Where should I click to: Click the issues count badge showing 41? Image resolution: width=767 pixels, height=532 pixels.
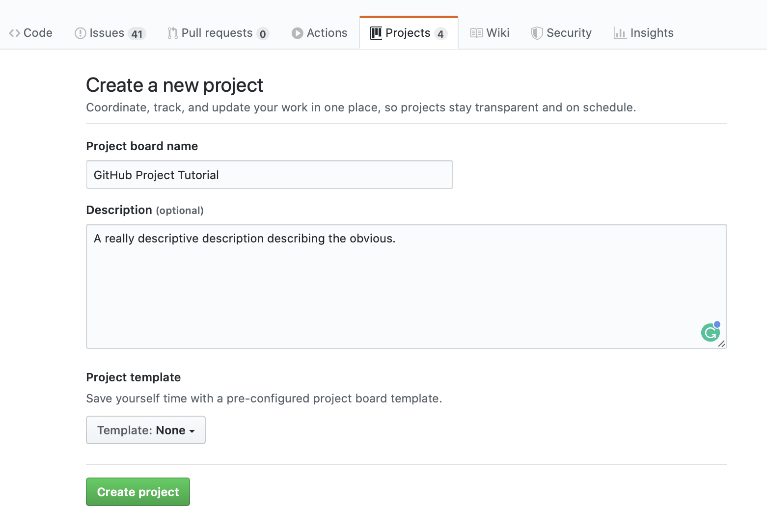[138, 33]
